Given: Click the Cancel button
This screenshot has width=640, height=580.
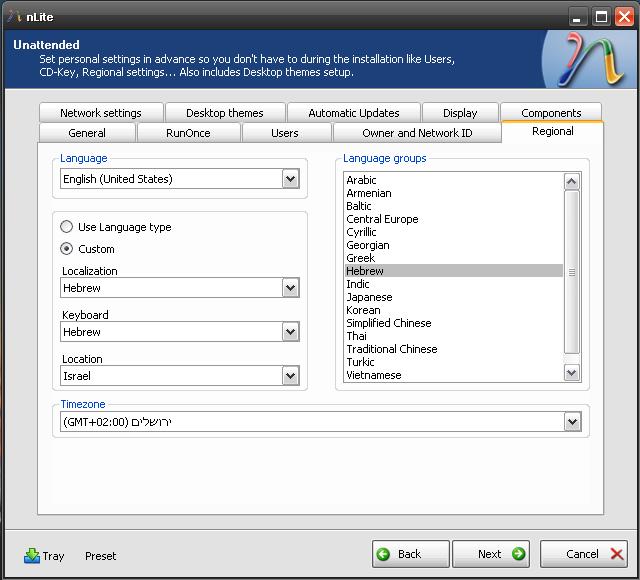Looking at the screenshot, I should 584,554.
